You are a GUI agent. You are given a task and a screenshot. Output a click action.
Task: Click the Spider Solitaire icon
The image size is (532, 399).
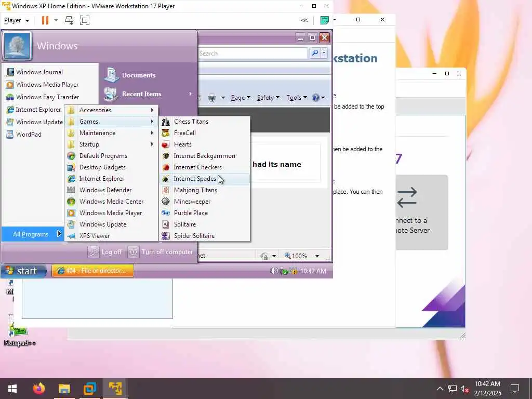166,236
